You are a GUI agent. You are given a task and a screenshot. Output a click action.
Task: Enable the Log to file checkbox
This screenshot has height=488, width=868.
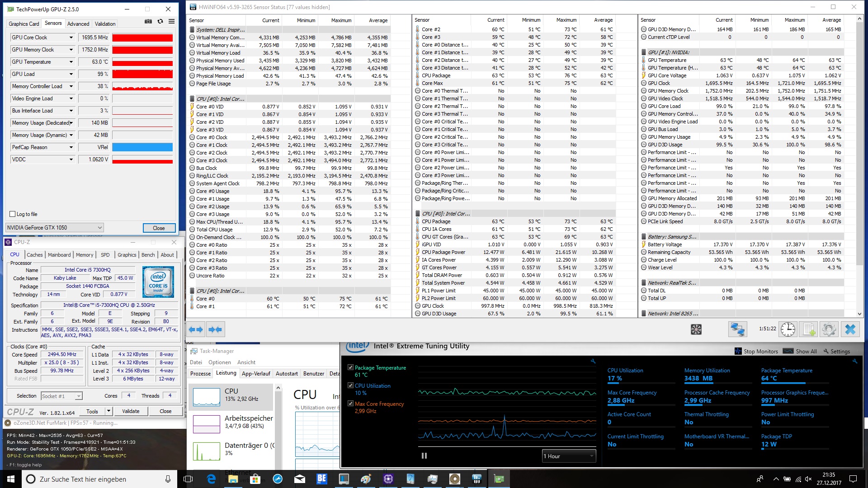(13, 214)
